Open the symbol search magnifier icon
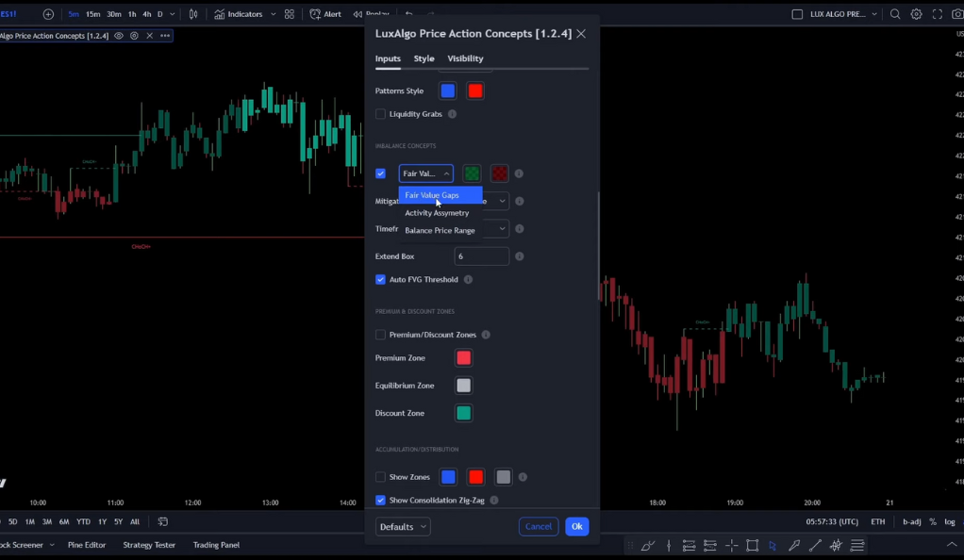Image resolution: width=964 pixels, height=560 pixels. 895,14
